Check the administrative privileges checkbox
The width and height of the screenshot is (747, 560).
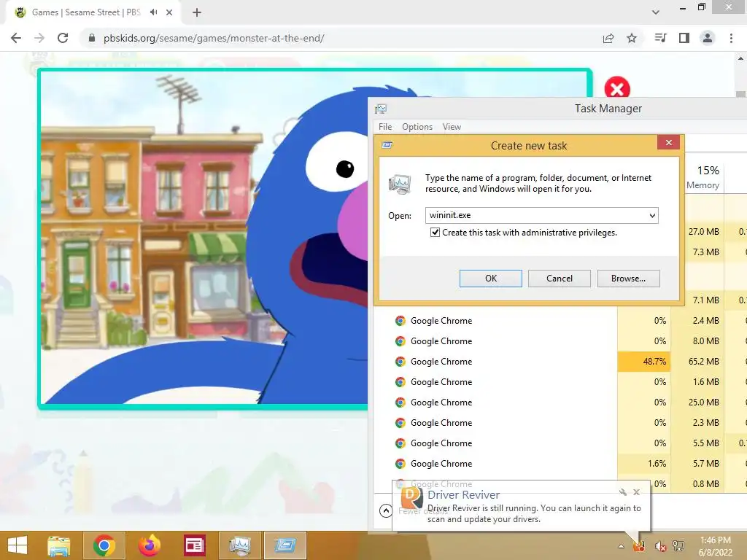click(x=435, y=233)
